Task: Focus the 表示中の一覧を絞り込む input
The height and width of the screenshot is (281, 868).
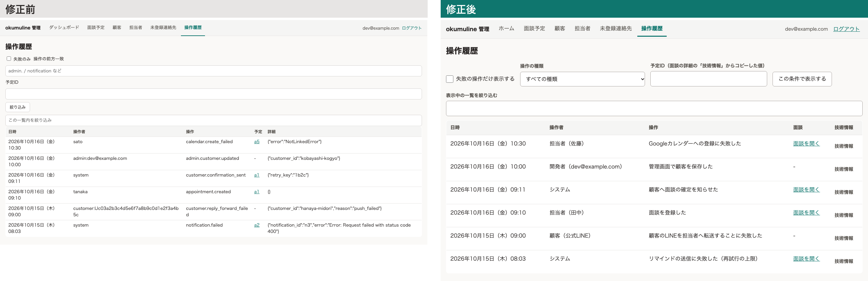Action: click(x=654, y=108)
